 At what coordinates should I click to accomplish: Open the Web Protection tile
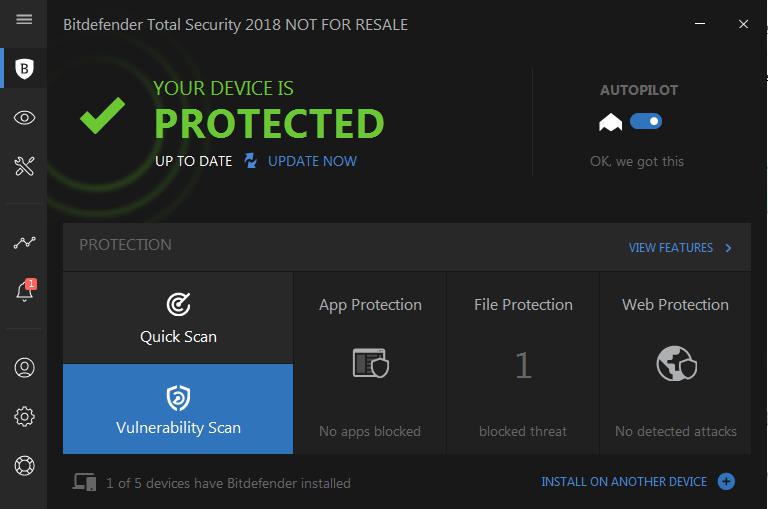(676, 363)
